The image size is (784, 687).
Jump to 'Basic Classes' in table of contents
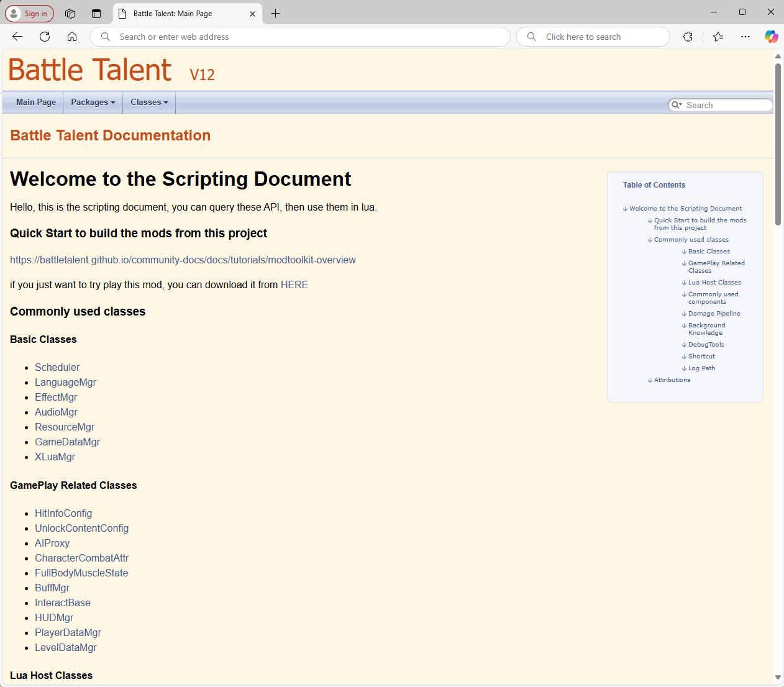click(709, 252)
